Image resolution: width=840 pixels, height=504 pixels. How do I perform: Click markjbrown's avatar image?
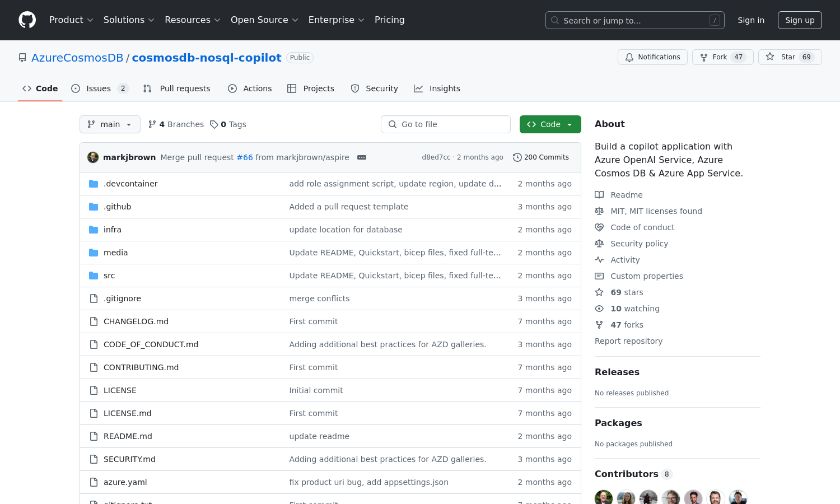(x=93, y=157)
